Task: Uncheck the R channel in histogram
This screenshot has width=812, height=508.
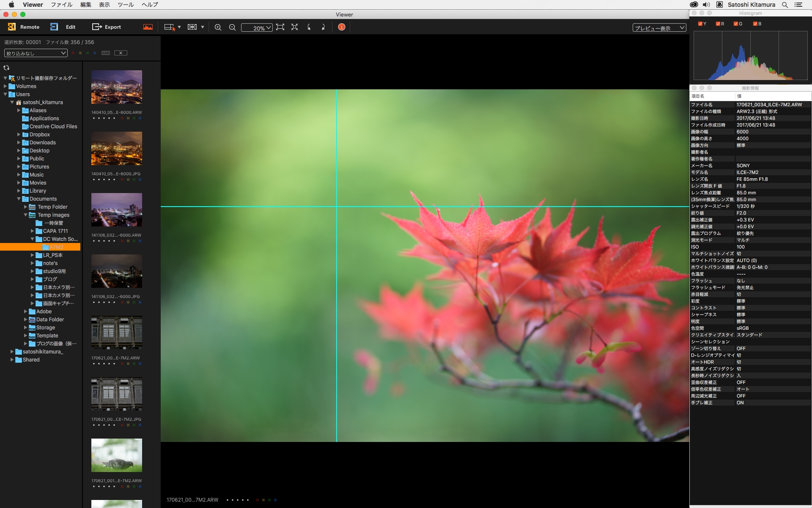Action: pyautogui.click(x=718, y=24)
